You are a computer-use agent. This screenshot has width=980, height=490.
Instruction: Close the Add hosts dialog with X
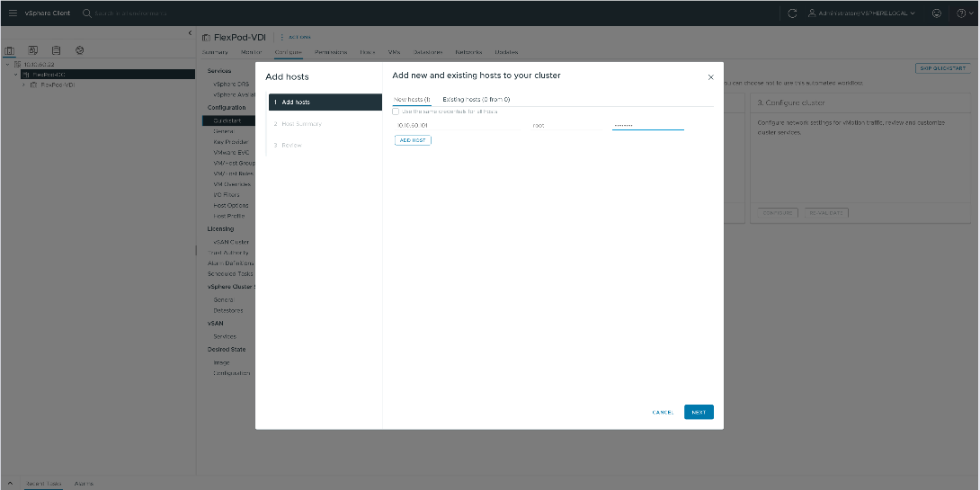710,77
